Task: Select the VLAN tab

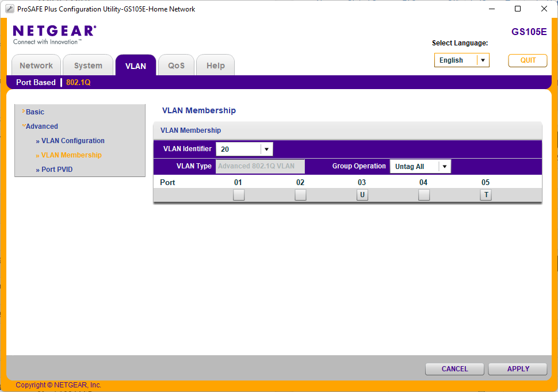Action: pos(136,66)
